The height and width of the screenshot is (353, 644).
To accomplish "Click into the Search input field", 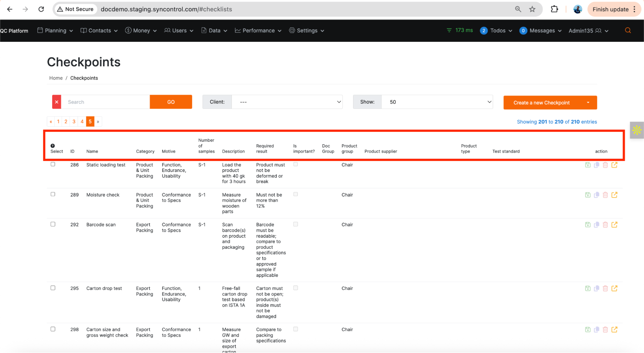I will click(105, 102).
